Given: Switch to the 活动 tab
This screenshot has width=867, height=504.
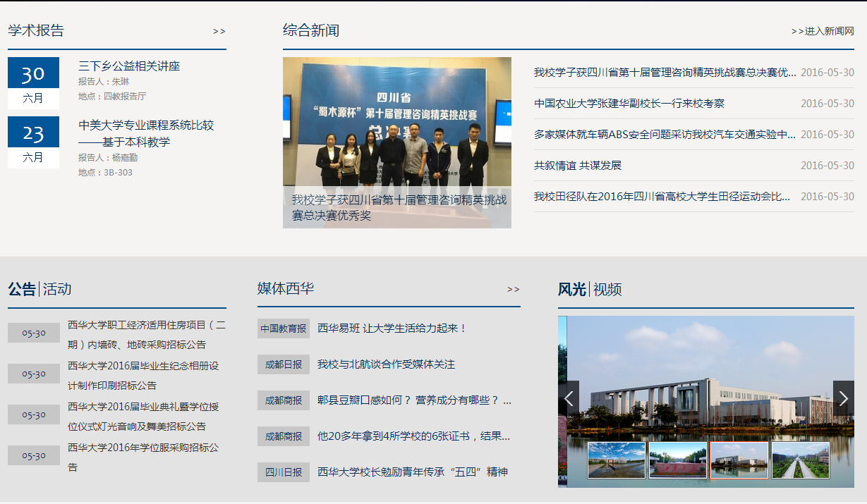Looking at the screenshot, I should (57, 289).
